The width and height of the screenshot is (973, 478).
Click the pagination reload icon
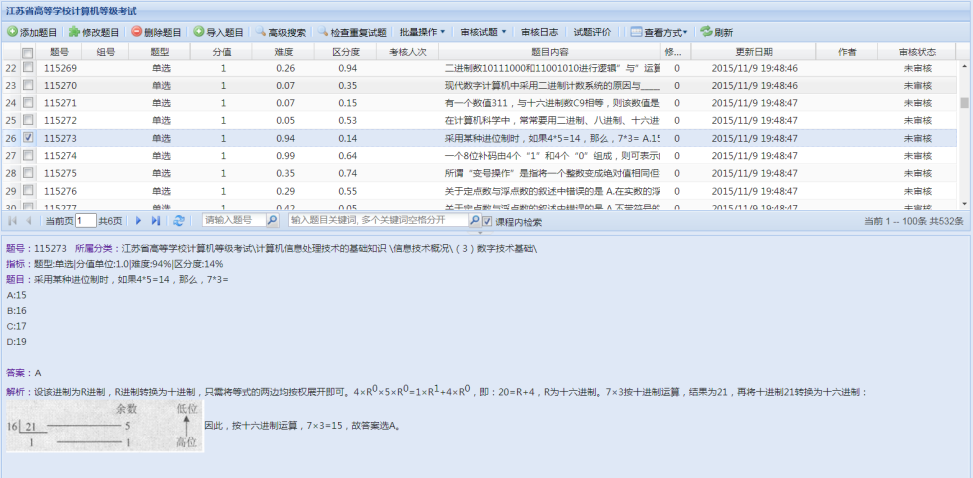(x=179, y=220)
